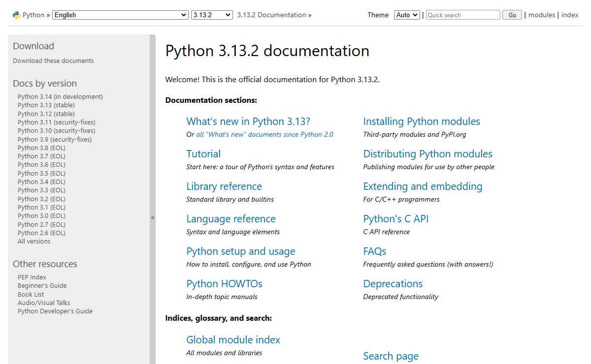Click the Python logo icon

[17, 15]
